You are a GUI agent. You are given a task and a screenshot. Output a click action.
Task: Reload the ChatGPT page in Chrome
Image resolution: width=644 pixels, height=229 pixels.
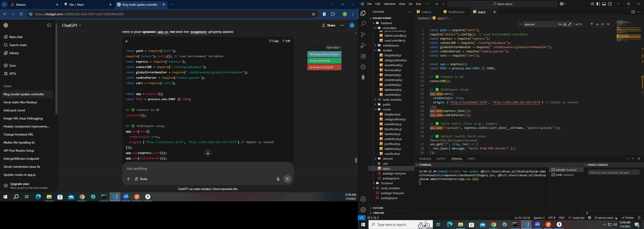point(21,14)
